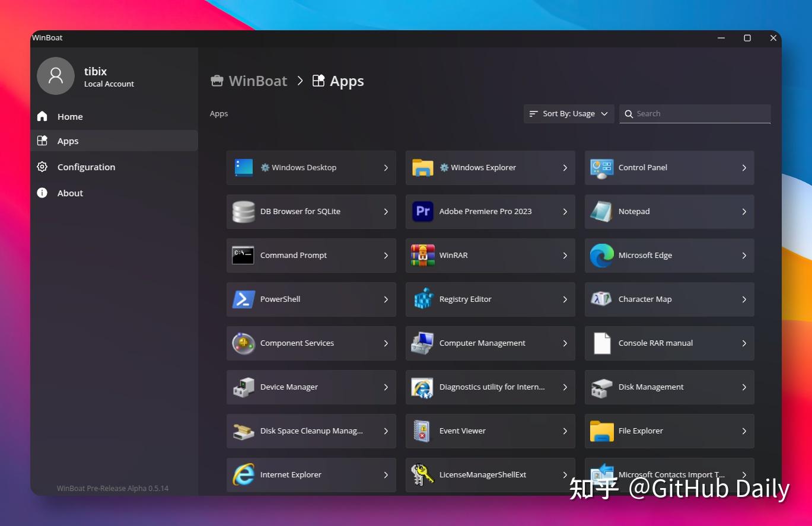Click WinBoat Pre-Release Alpha 0.5.14 text
This screenshot has height=526, width=812.
113,489
